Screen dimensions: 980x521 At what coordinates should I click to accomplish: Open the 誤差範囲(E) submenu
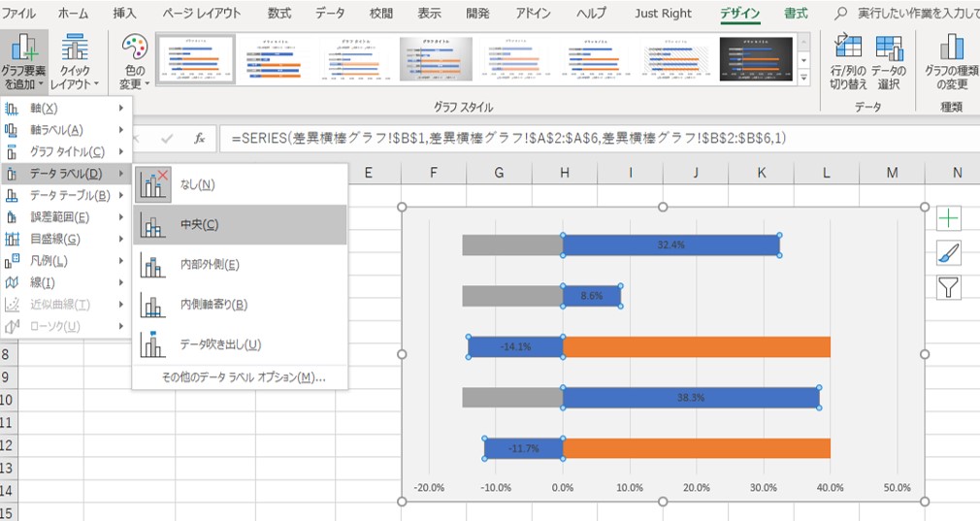pos(65,217)
